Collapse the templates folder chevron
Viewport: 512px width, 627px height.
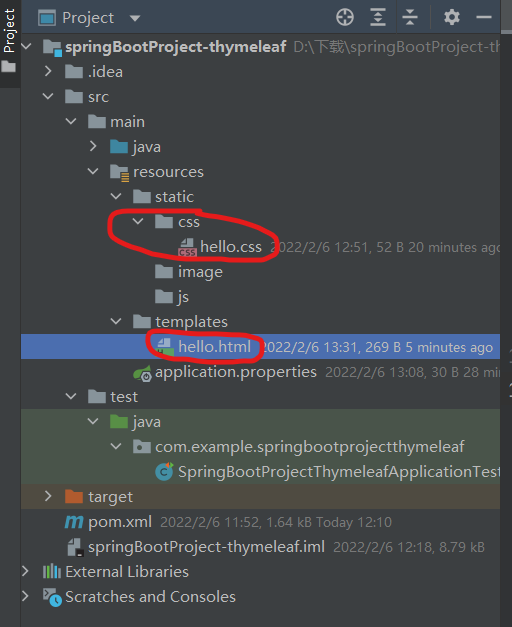point(116,321)
